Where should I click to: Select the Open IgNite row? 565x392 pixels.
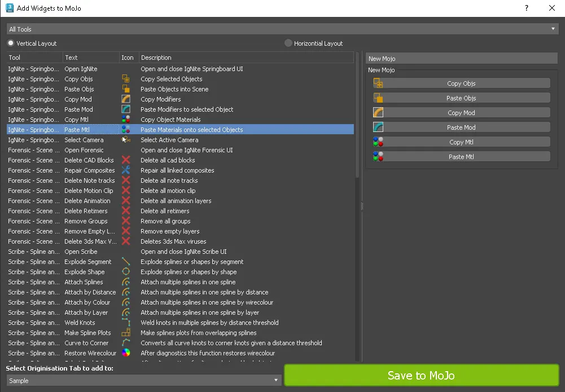point(180,69)
